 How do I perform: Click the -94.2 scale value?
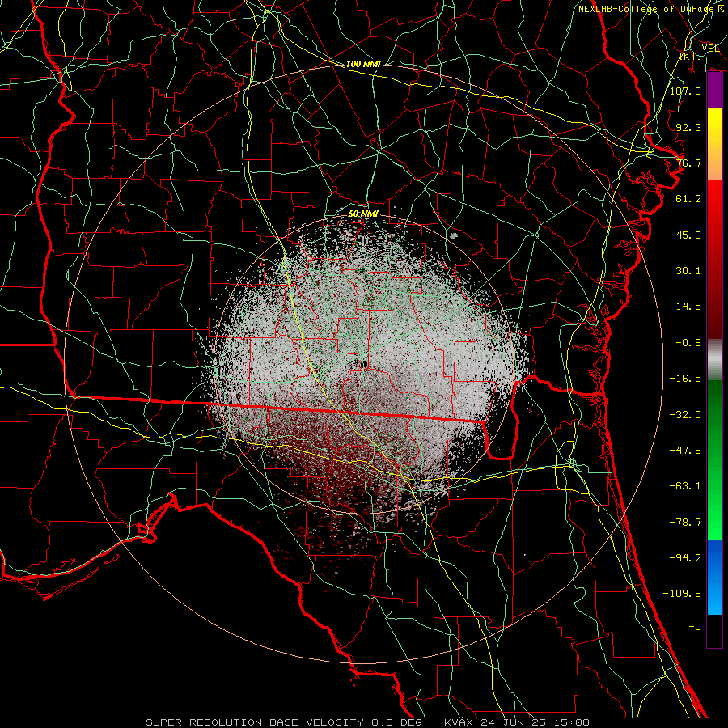pyautogui.click(x=685, y=558)
